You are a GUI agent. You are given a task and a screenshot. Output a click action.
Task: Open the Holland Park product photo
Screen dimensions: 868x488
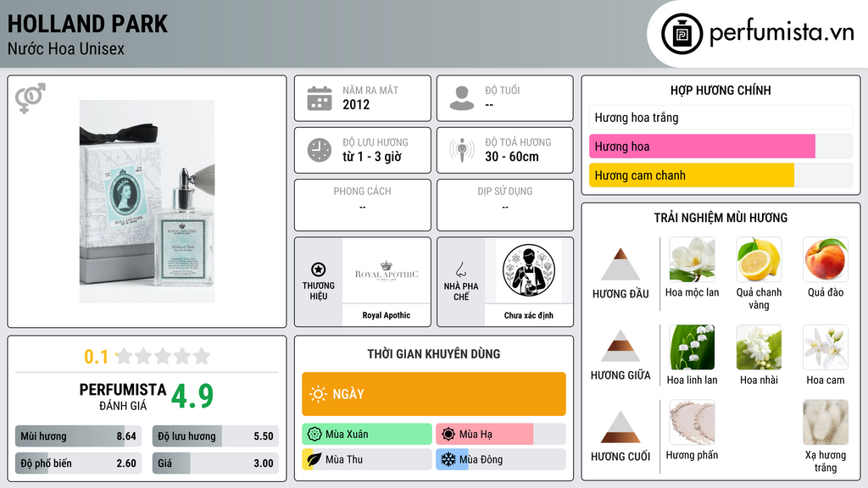pos(147,202)
